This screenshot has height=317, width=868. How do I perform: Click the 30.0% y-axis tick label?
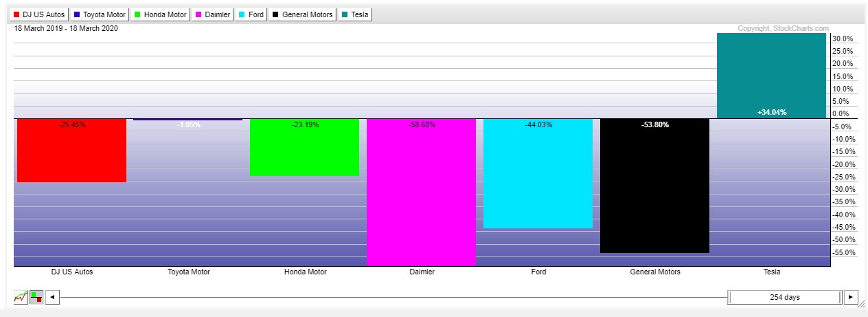point(843,39)
